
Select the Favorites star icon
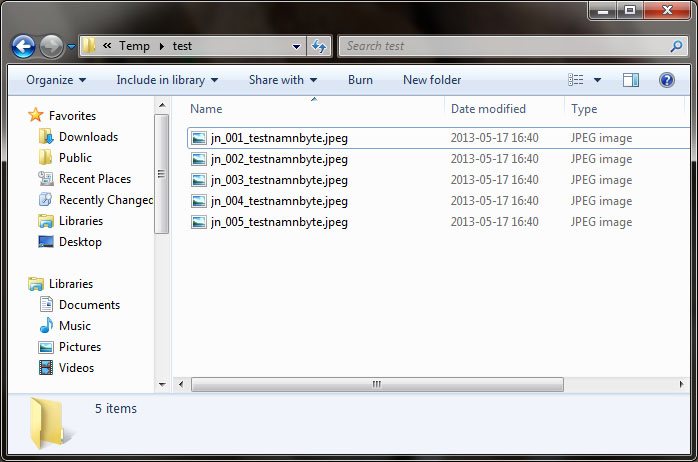[36, 115]
